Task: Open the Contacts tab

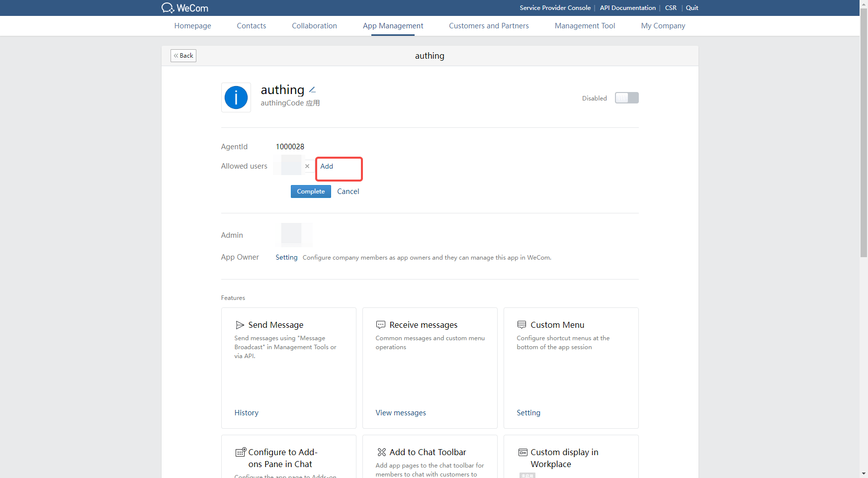Action: [251, 26]
